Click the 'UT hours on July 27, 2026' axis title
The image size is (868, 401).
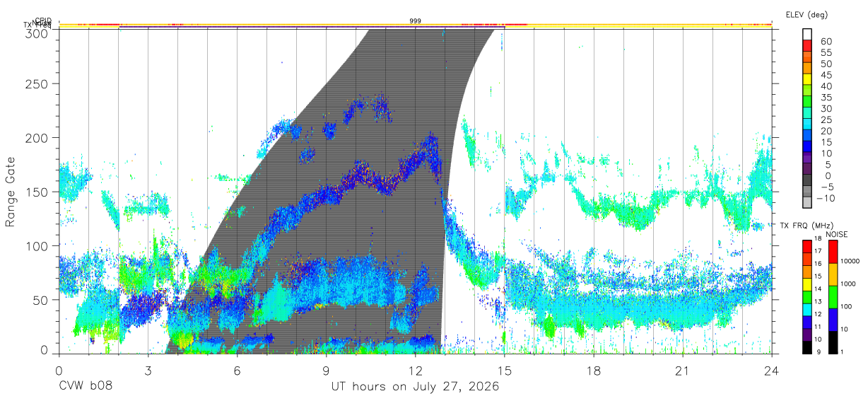click(415, 387)
